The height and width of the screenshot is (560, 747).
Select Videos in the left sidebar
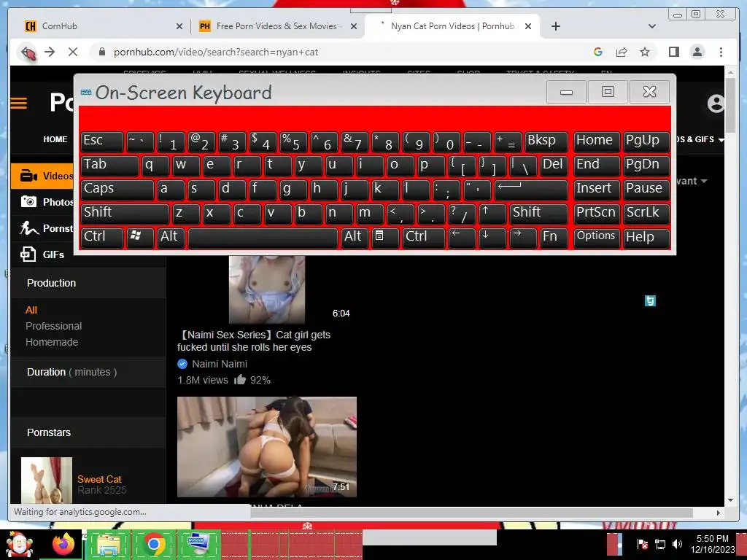coord(42,176)
